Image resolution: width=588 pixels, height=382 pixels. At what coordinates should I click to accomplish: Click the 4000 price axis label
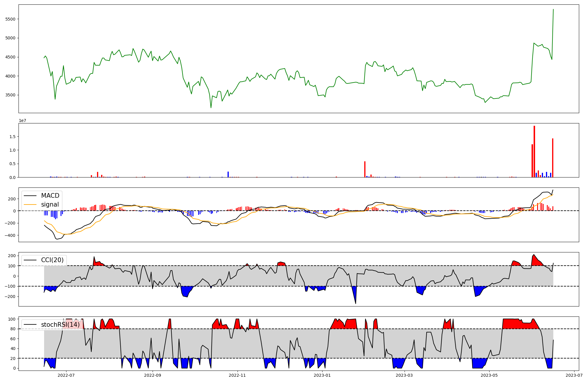(11, 76)
